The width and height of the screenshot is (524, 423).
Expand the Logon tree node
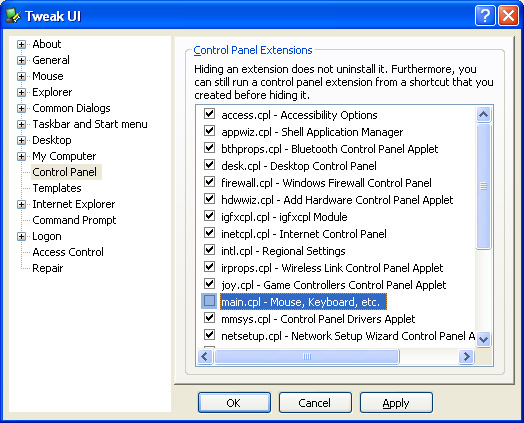21,237
